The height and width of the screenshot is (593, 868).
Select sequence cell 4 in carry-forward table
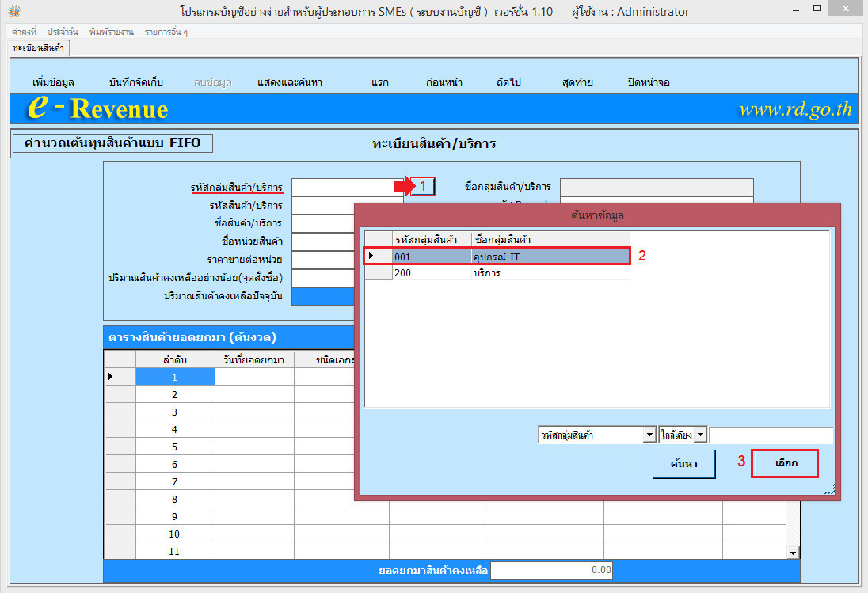(x=175, y=429)
